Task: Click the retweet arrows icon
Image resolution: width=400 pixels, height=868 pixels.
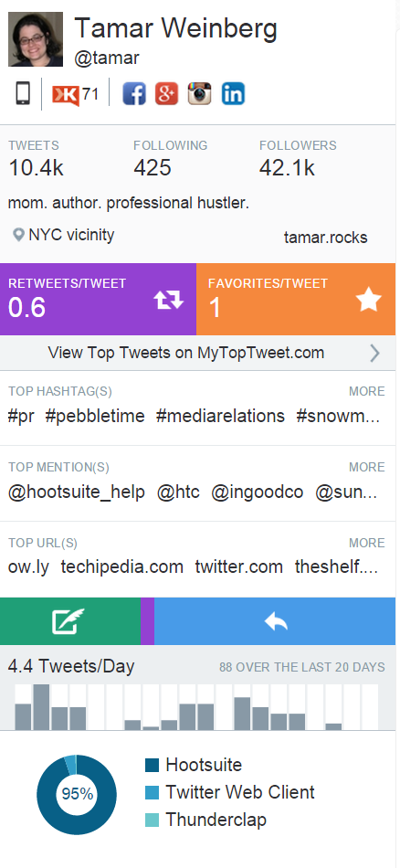Action: pos(168,300)
